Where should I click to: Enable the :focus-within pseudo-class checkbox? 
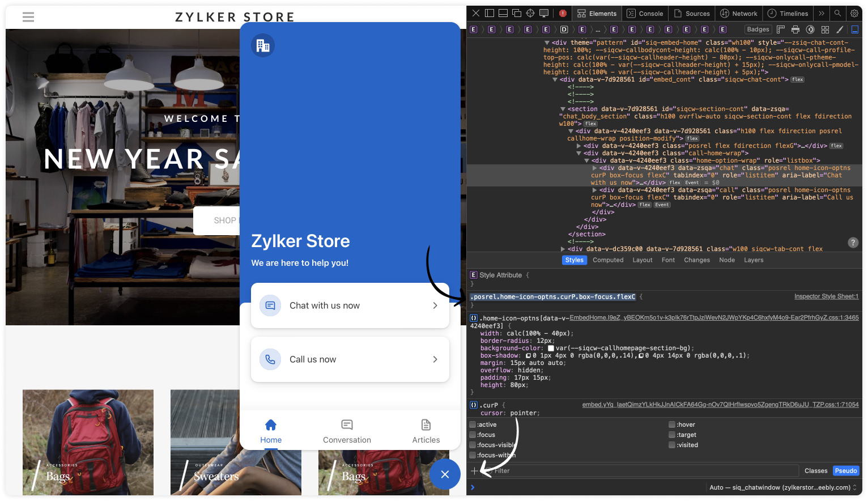(x=473, y=456)
